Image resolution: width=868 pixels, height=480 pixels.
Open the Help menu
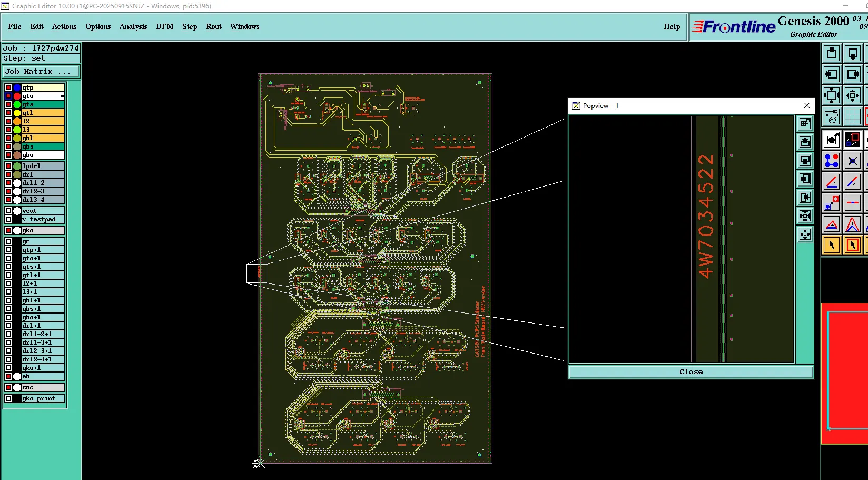coord(672,26)
